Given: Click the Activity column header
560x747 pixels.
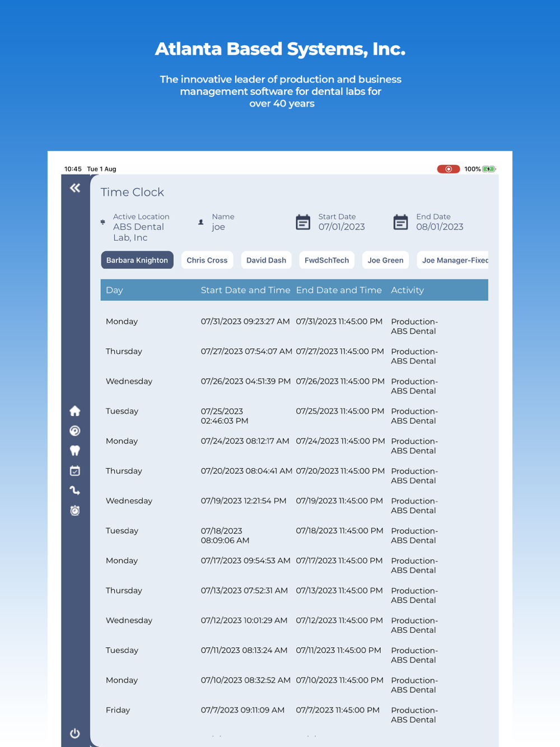Looking at the screenshot, I should (x=407, y=290).
